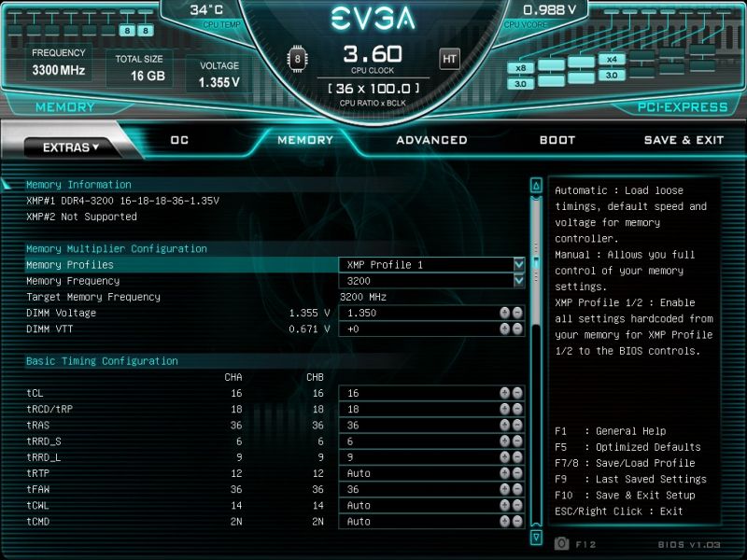Click the scrollbar up arrow
This screenshot has width=747, height=560.
pos(536,186)
